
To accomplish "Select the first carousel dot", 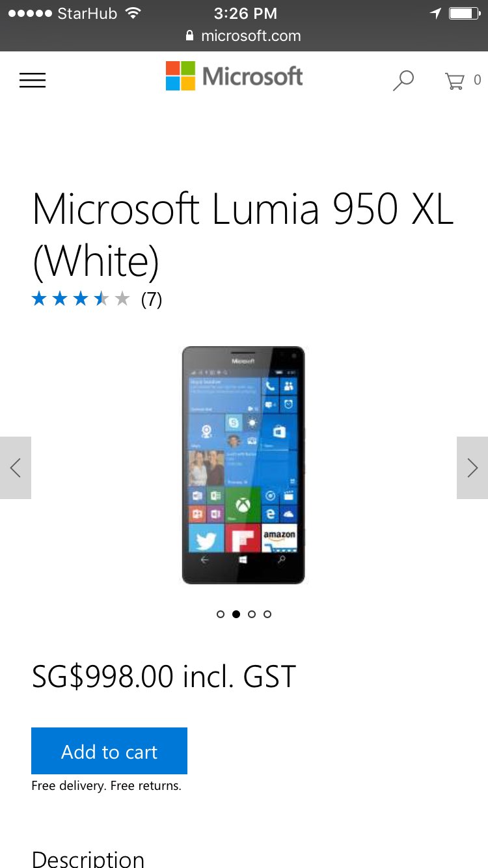I will (221, 614).
